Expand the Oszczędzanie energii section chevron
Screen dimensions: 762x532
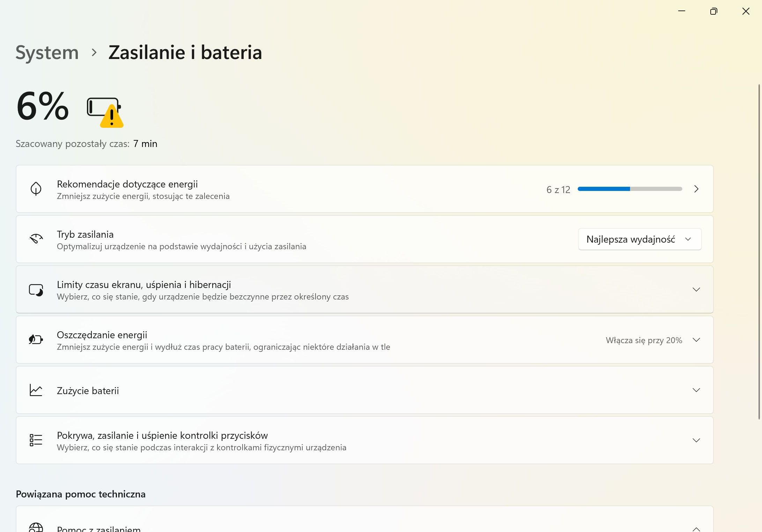696,340
